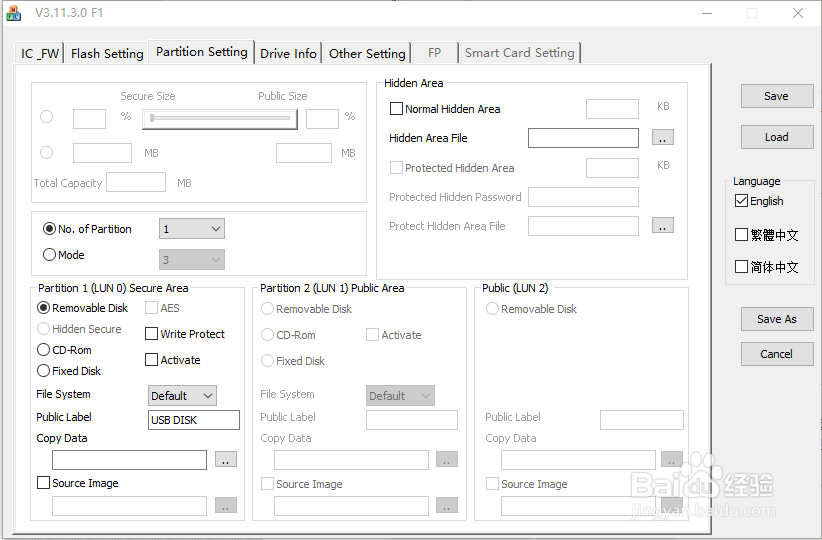Screen dimensions: 822x540
Task: Choose Fixed Disk for Partition 1
Action: coord(44,371)
